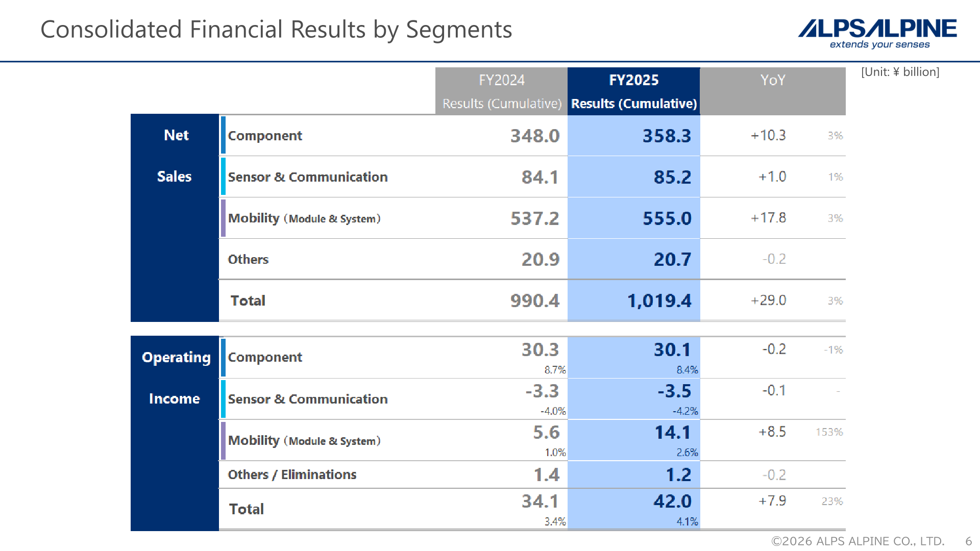Click Net Sales Mobility (Module & System) label
980x551 pixels.
pyautogui.click(x=304, y=218)
